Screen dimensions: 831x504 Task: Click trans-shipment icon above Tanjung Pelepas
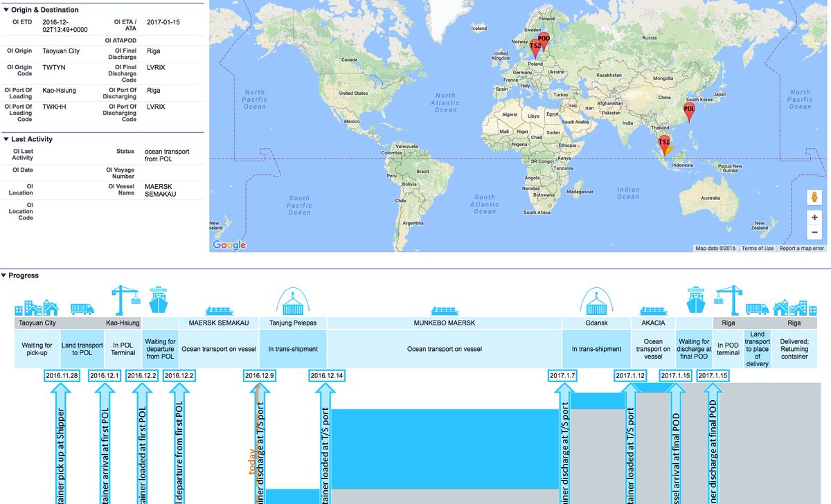pos(292,303)
